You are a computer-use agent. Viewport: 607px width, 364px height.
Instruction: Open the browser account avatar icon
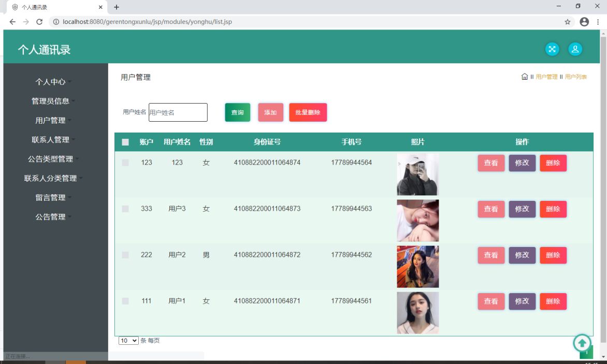584,22
